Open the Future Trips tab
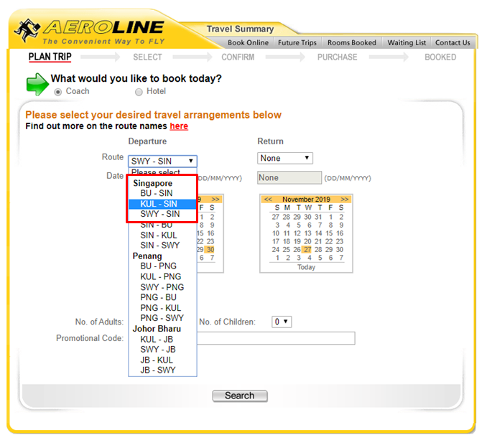The height and width of the screenshot is (448, 487). click(297, 42)
